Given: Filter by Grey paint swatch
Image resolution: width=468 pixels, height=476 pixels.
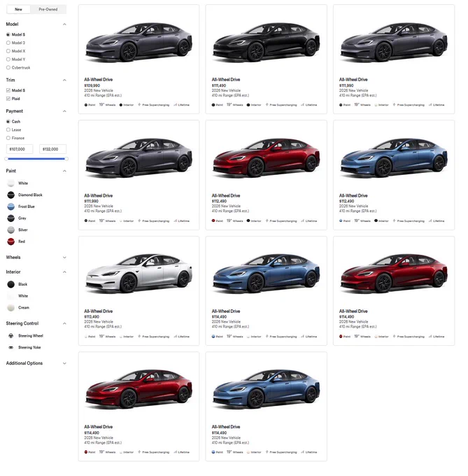Looking at the screenshot, I should click(x=11, y=218).
